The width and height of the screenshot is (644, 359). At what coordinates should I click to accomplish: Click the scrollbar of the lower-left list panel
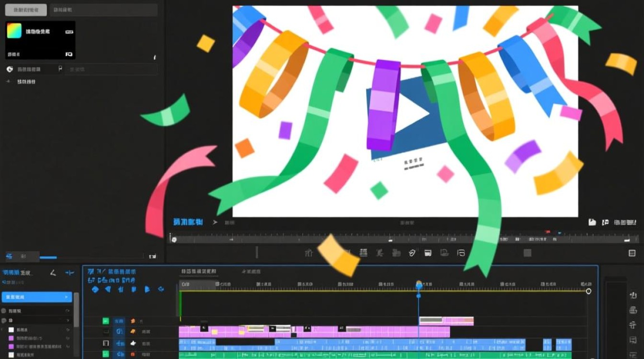click(76, 309)
